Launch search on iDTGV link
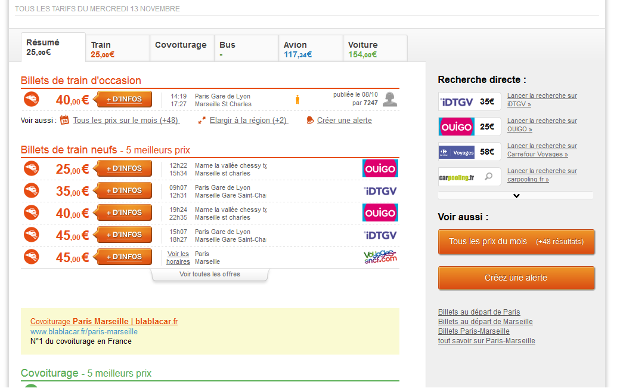The image size is (620, 388). point(542,100)
